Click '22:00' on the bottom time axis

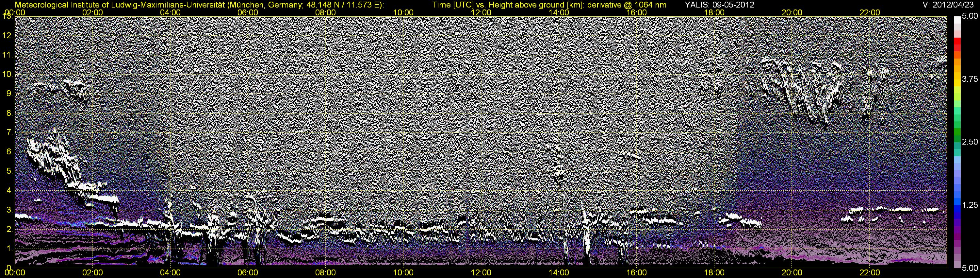pyautogui.click(x=870, y=273)
